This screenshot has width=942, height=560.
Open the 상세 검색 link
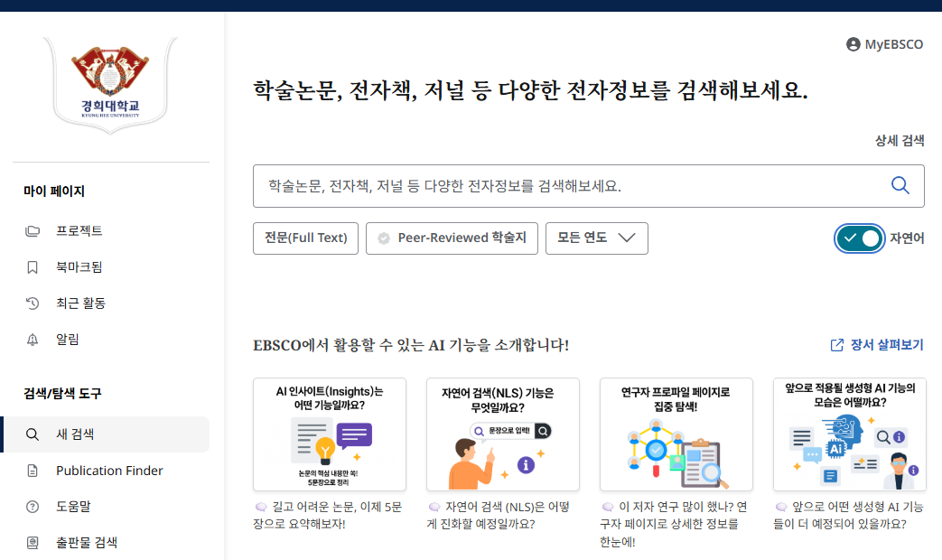899,141
